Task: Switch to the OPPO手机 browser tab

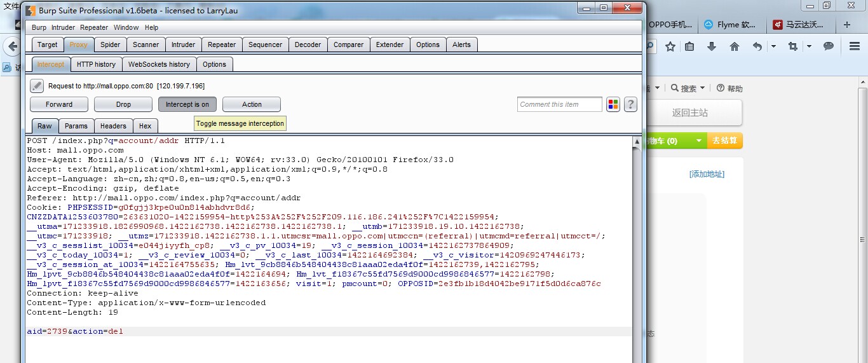Action: [671, 25]
